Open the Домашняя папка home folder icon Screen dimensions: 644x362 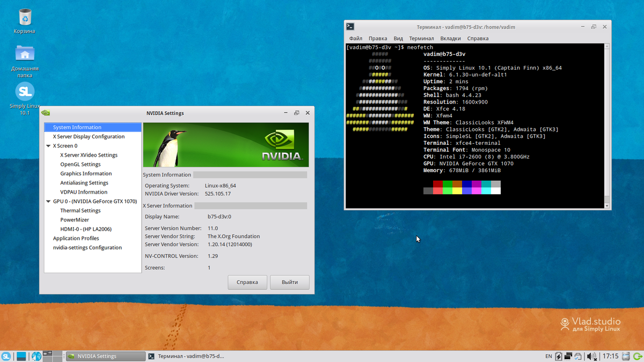[x=25, y=53]
